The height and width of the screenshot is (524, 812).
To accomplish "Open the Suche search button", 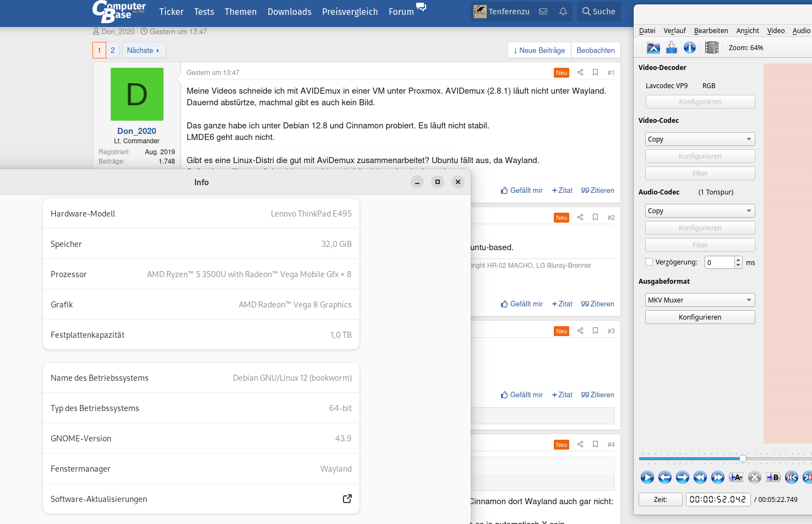I will point(599,12).
